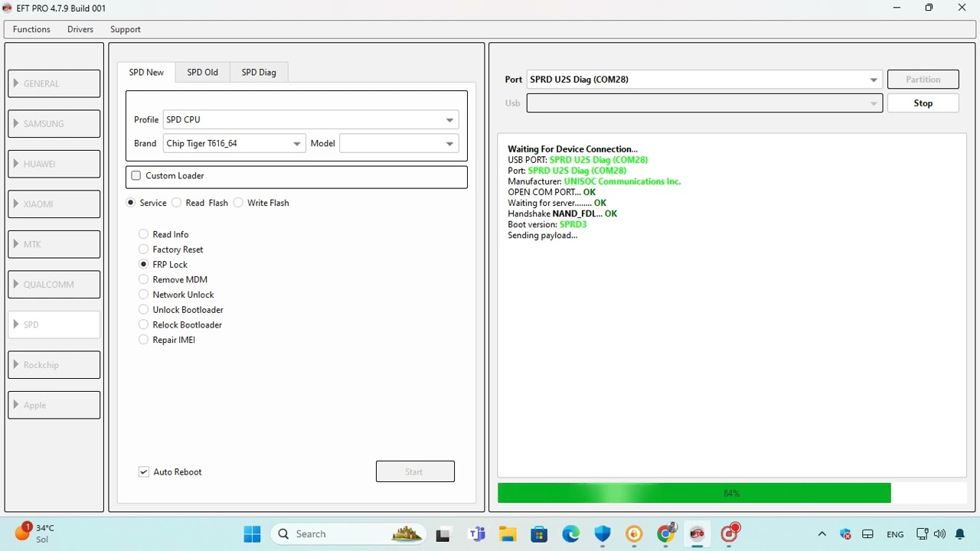Open the Port dropdown SPRD U2S Diag

click(704, 79)
